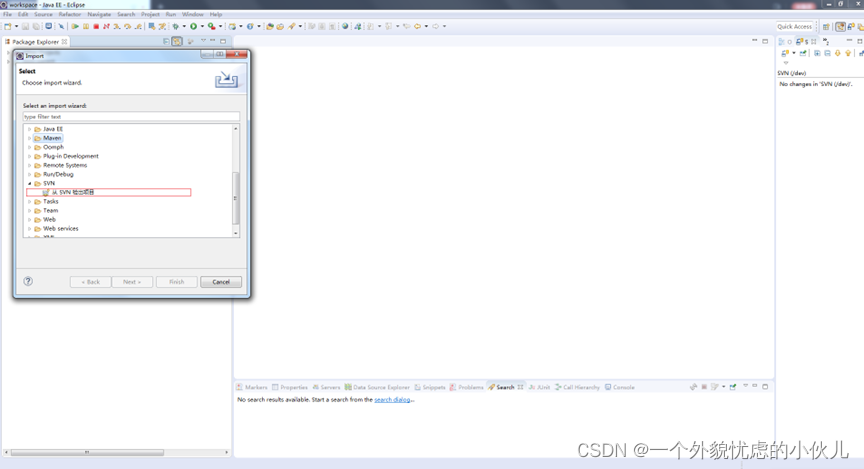Open the Run button dropdown arrow
Screen dimensions: 864x469
202,26
